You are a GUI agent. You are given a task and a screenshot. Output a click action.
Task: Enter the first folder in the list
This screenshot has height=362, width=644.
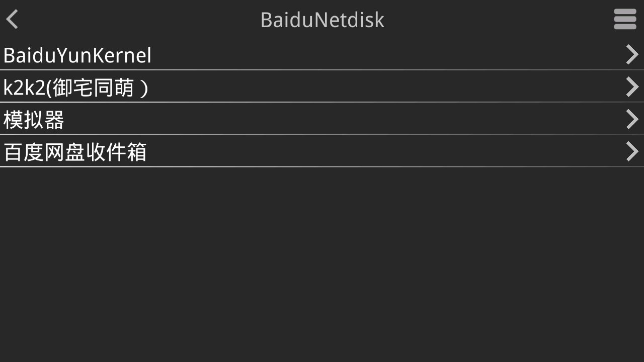pyautogui.click(x=77, y=55)
